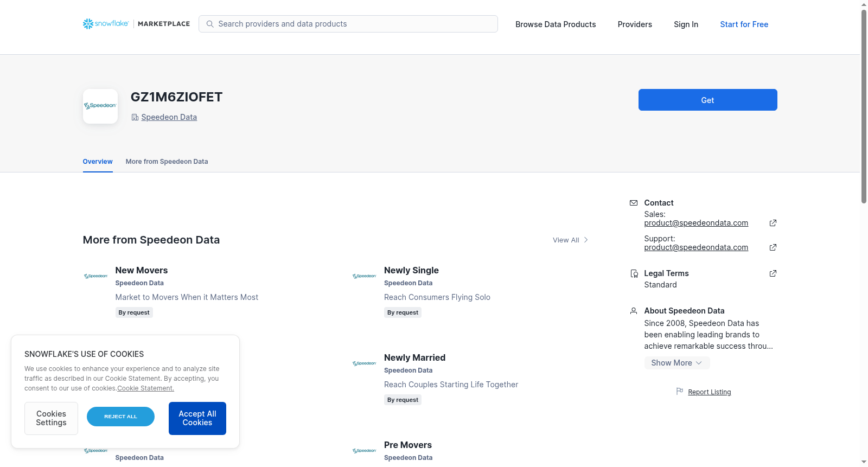Click the Speedeon listing logo thumbnail

click(x=100, y=106)
